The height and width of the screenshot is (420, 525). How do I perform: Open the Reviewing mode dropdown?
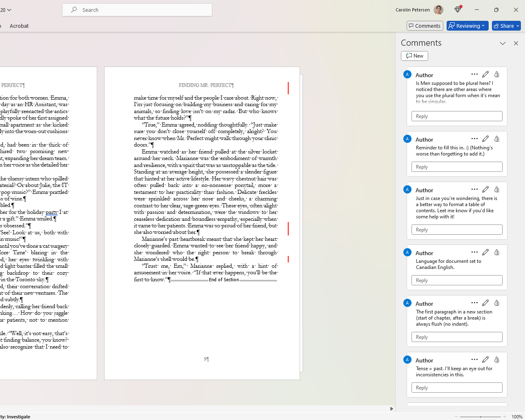tap(468, 26)
